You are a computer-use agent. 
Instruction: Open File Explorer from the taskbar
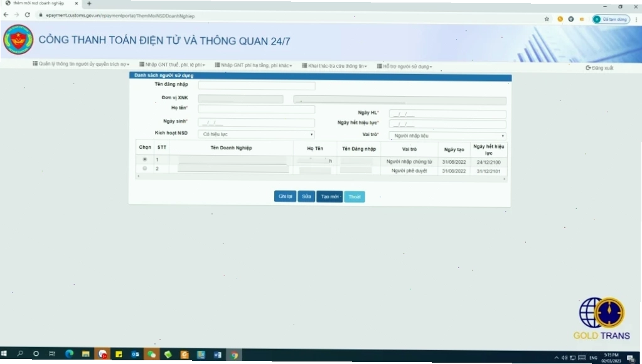pyautogui.click(x=85, y=354)
